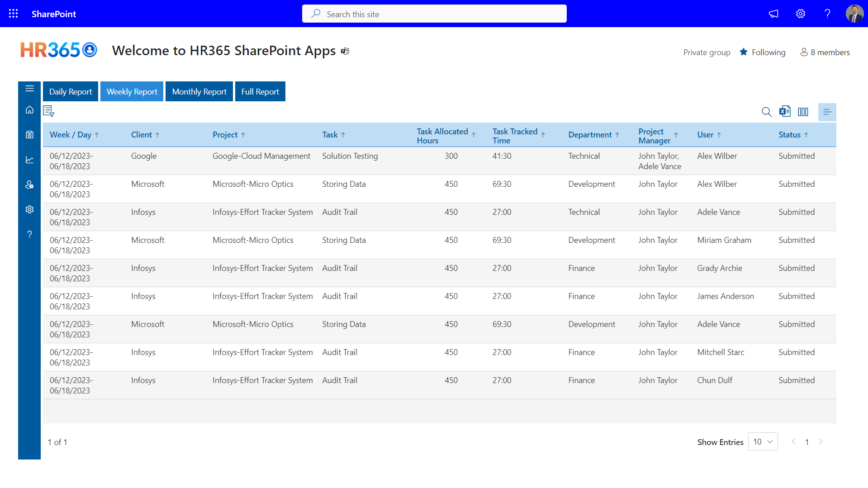Go to the previous page arrow

[793, 441]
